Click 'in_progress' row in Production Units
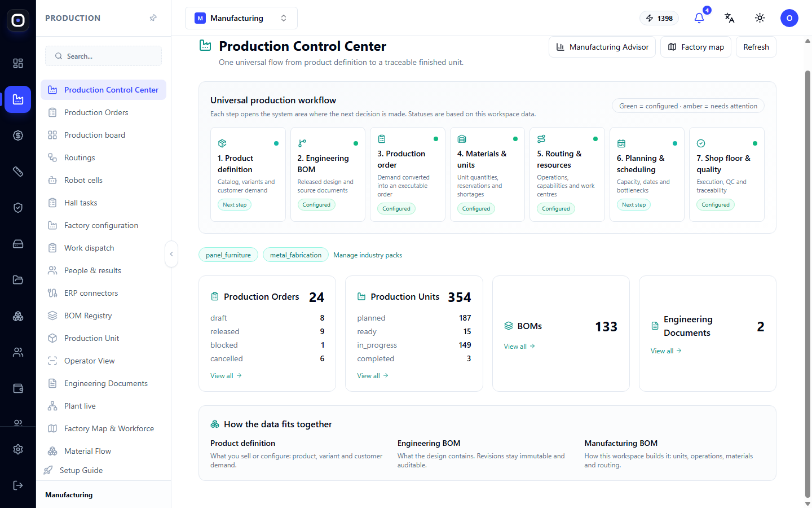The height and width of the screenshot is (508, 812). click(414, 345)
